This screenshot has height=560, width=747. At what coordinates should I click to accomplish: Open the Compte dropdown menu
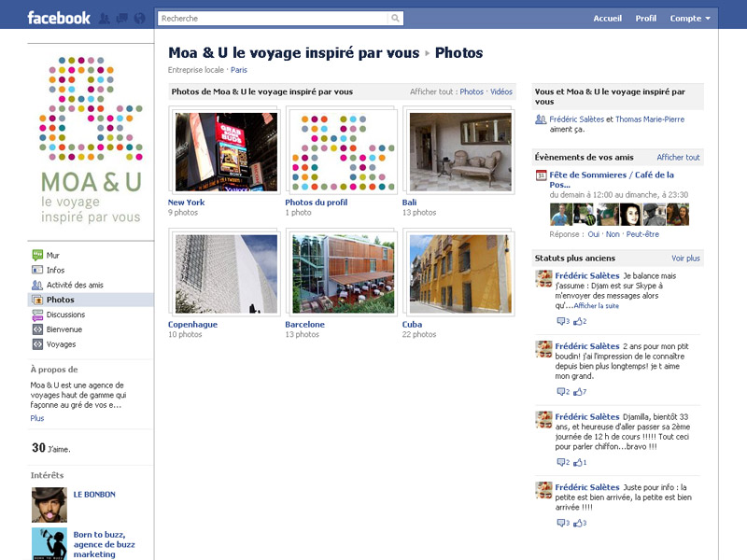click(x=690, y=19)
